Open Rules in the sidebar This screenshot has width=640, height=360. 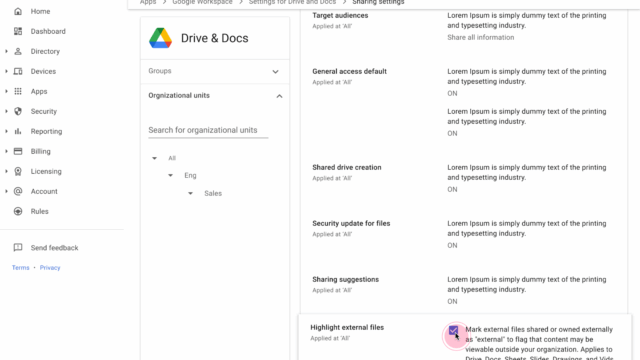click(40, 211)
